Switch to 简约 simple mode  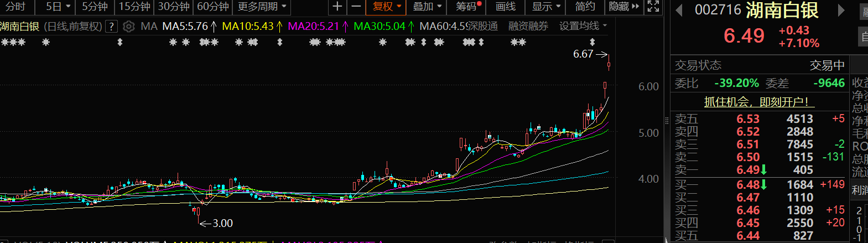pos(585,7)
